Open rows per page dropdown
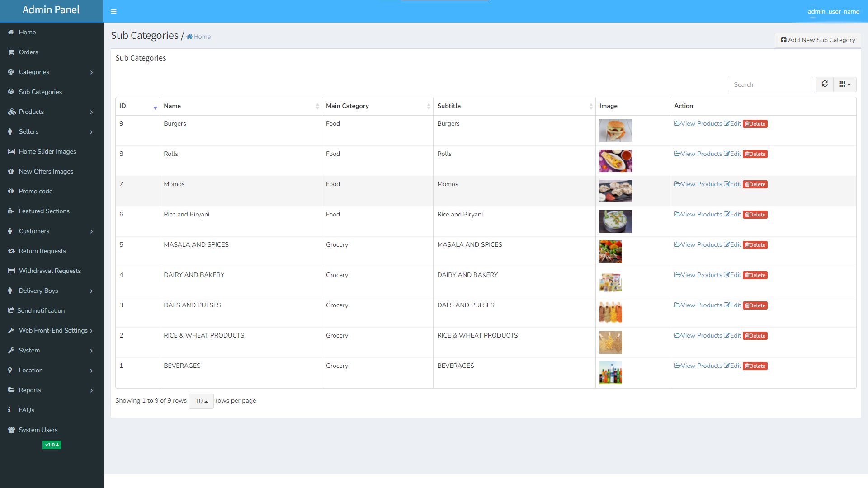This screenshot has height=488, width=868. (x=201, y=401)
